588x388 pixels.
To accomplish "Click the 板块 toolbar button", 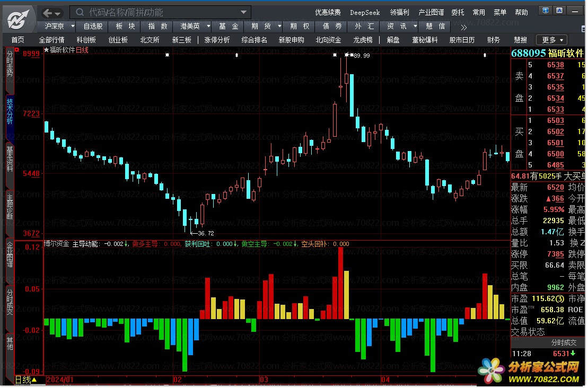I will (x=125, y=27).
